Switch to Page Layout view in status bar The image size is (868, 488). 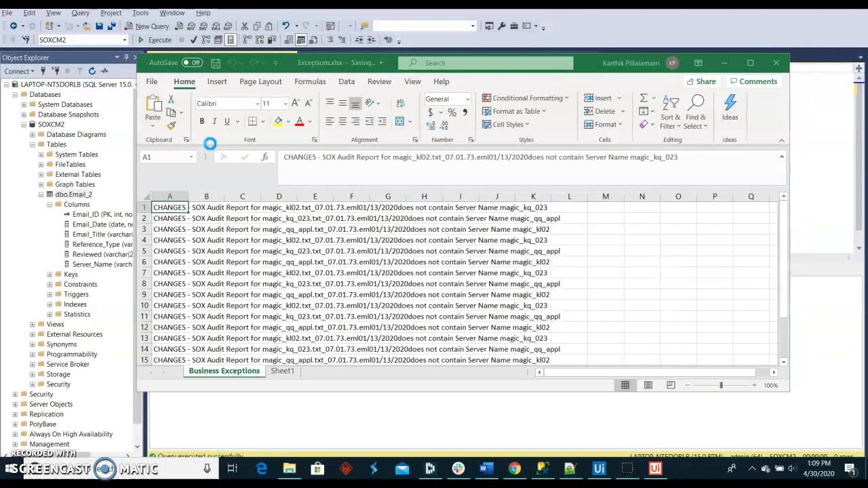coord(648,385)
